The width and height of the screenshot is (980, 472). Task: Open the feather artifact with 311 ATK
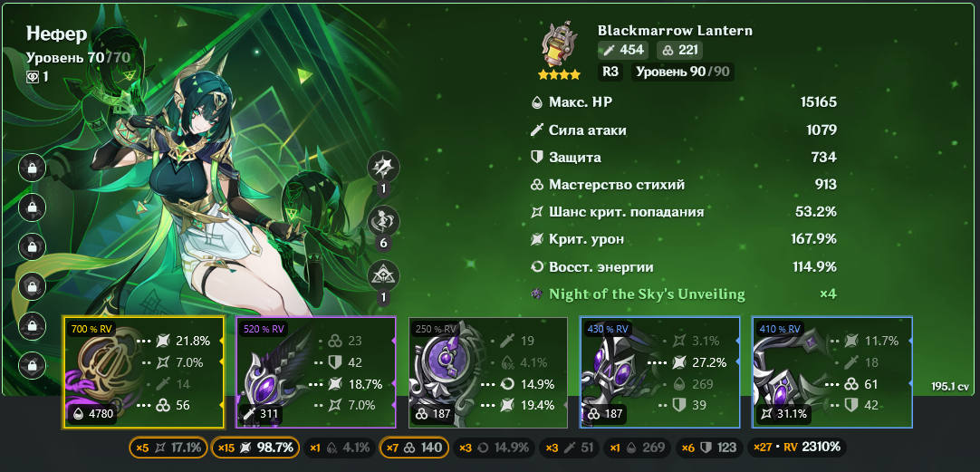click(315, 372)
